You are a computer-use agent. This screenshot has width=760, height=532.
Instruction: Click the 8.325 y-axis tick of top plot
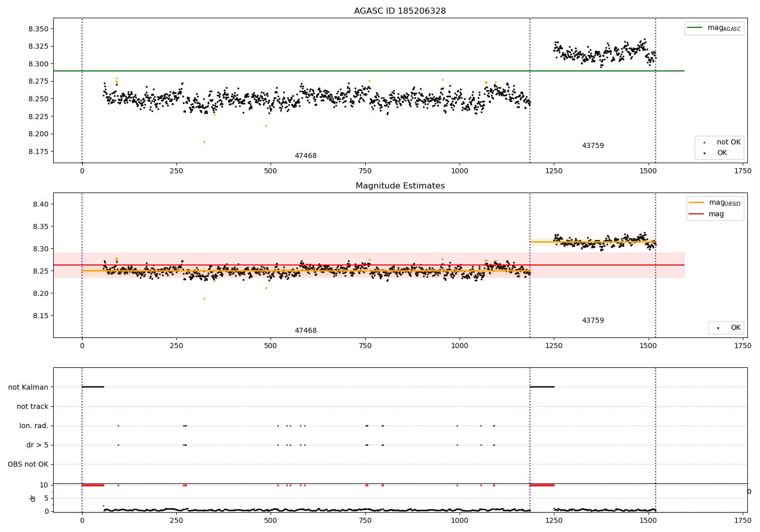point(39,47)
